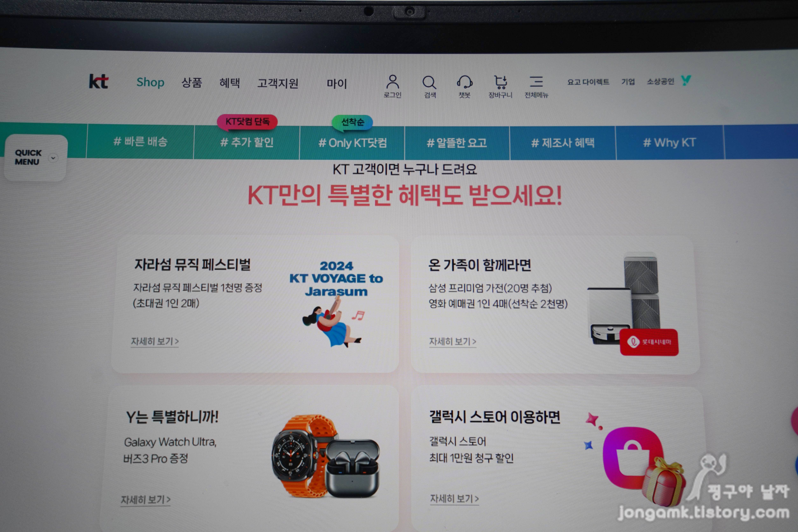This screenshot has width=798, height=532.
Task: Open 요고 다이렉트 link
Action: point(588,82)
